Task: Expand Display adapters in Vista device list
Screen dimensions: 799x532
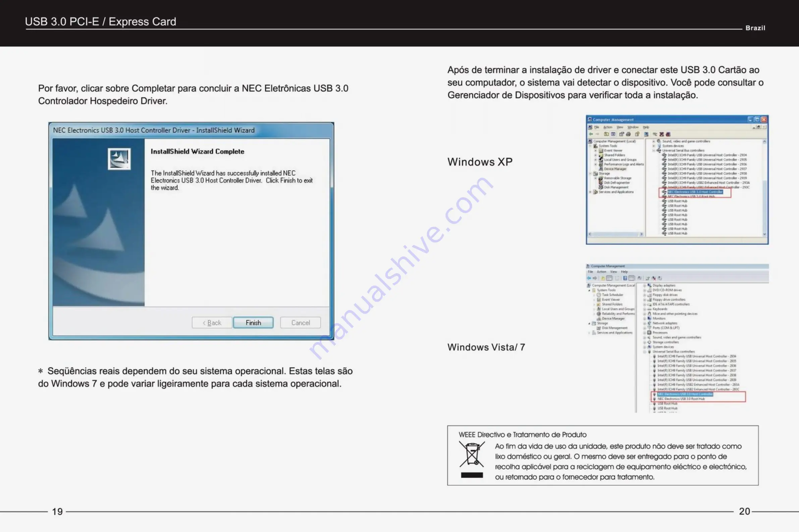Action: coord(645,286)
